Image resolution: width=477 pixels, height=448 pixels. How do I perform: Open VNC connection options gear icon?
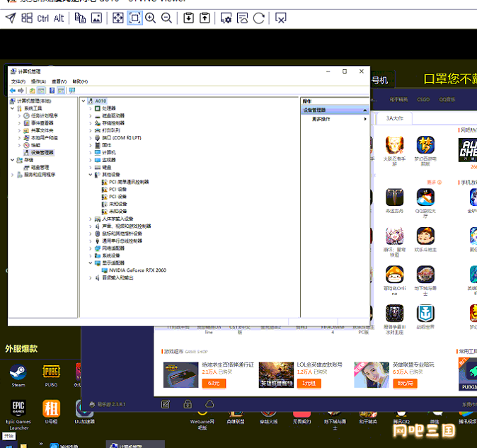pyautogui.click(x=226, y=18)
